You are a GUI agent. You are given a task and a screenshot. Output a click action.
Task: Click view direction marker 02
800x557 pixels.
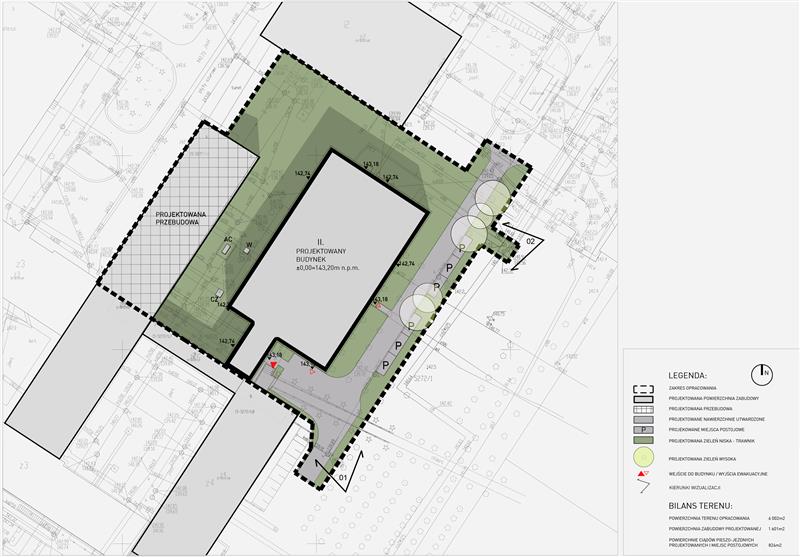tap(530, 241)
